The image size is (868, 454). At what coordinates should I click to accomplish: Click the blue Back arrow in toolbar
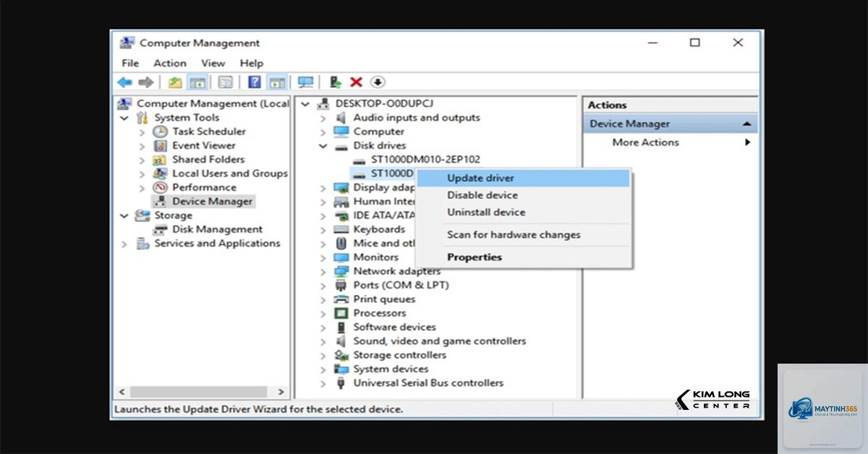[x=124, y=82]
